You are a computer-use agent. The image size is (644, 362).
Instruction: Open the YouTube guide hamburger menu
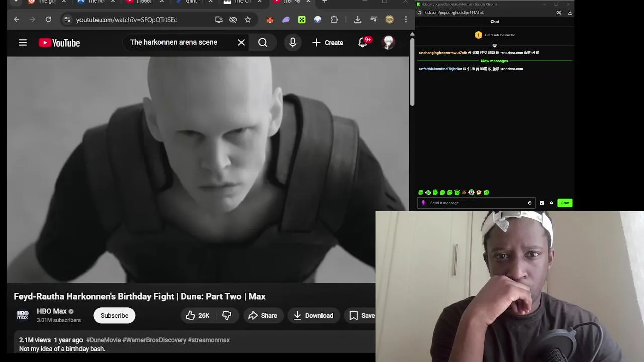pyautogui.click(x=23, y=43)
